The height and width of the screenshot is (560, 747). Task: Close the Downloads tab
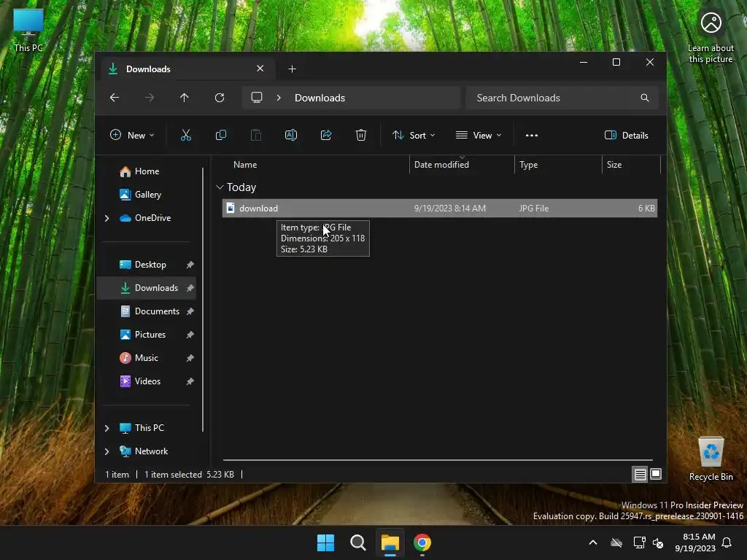[260, 69]
